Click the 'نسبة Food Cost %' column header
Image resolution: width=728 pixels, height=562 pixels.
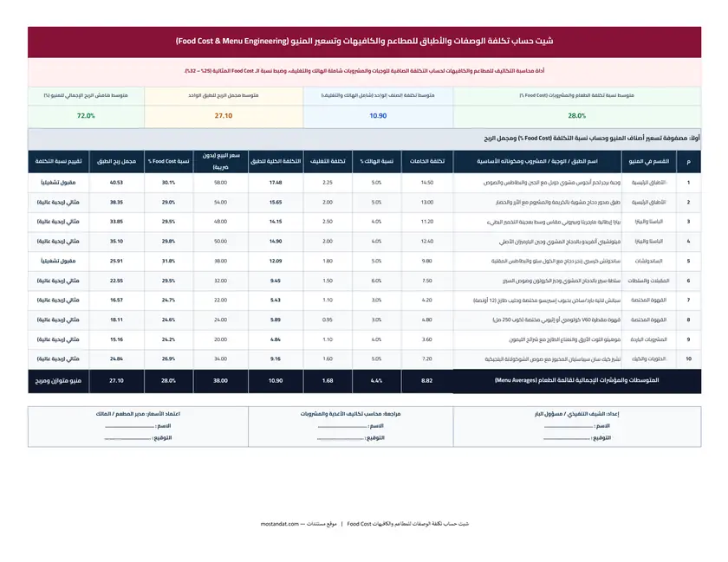coord(168,162)
